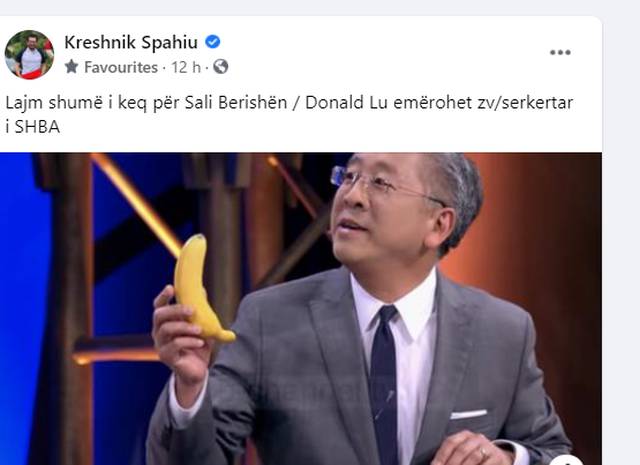Click the grey page margin beside the post

click(621, 245)
